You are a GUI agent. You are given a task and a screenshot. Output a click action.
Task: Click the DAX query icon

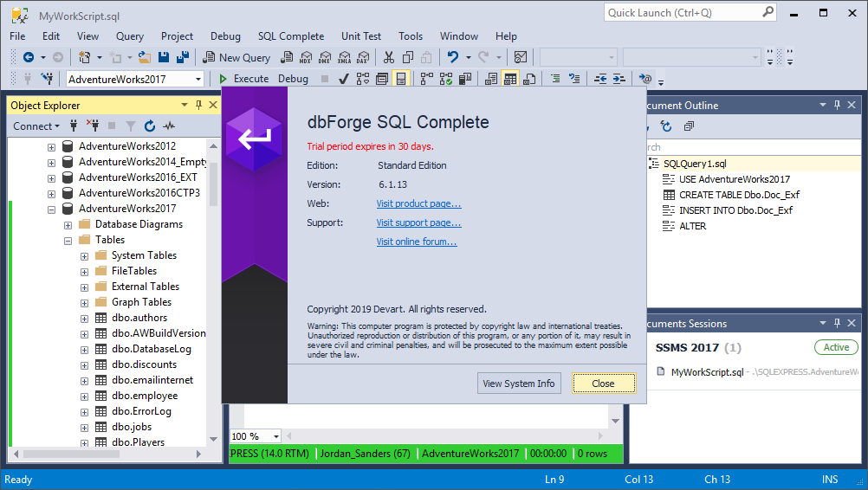click(x=363, y=57)
